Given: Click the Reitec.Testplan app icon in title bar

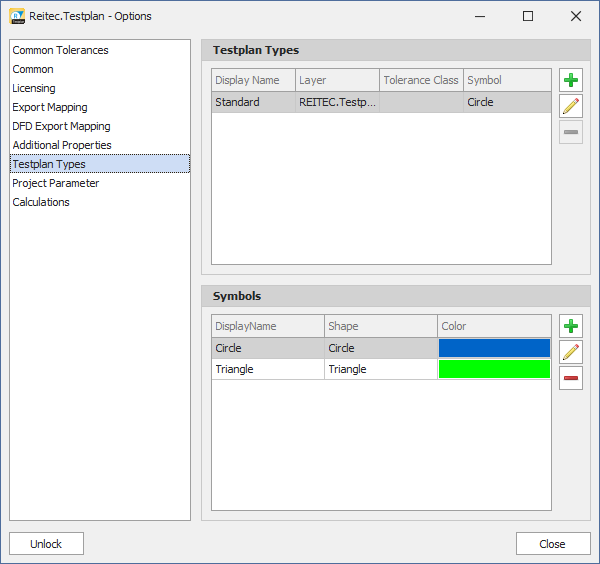Looking at the screenshot, I should (17, 16).
